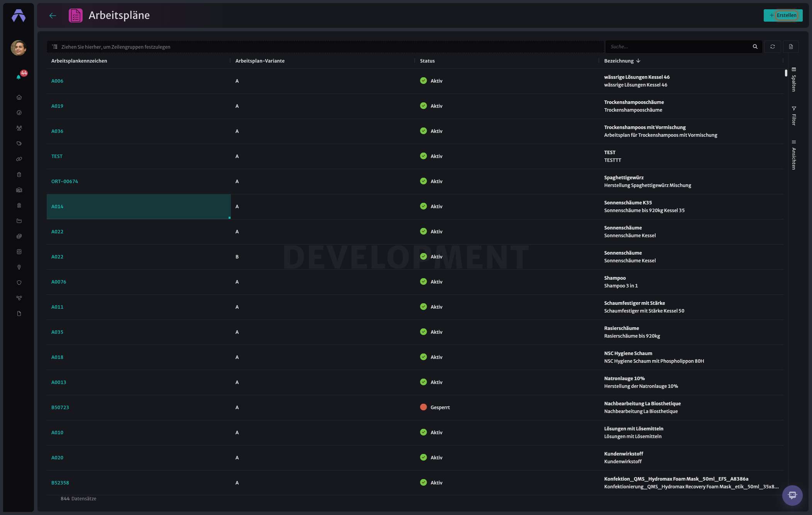This screenshot has height=515, width=812.
Task: Open the Filter side panel tab
Action: click(x=794, y=116)
